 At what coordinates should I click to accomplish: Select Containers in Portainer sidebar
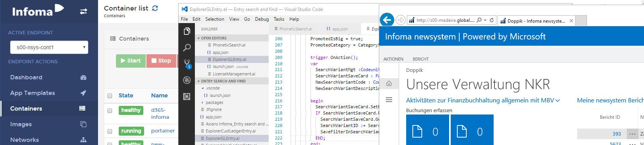click(26, 109)
